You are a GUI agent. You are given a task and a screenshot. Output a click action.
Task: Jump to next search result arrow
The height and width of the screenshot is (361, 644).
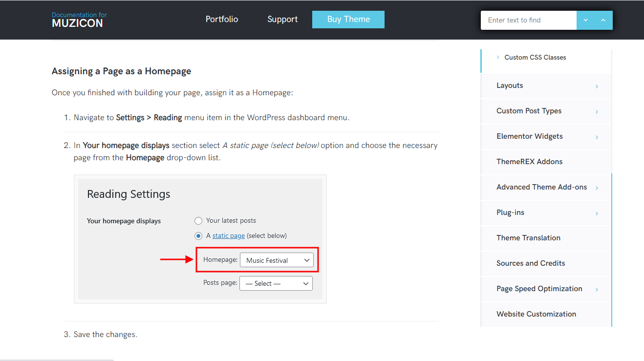click(x=585, y=20)
